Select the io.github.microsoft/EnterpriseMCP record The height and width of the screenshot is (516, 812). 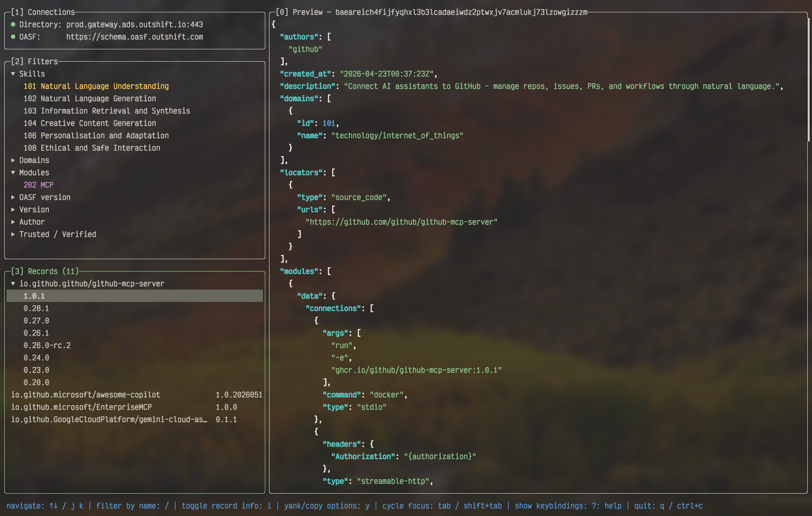[x=135, y=407]
